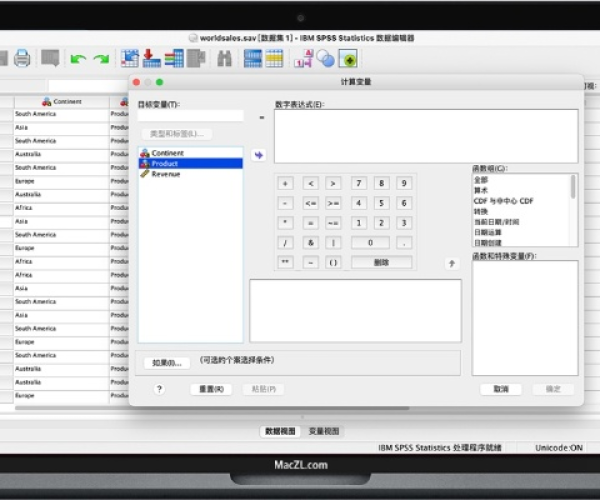Select Continent in the variable list
Screen dimensions: 600x500
click(191, 153)
